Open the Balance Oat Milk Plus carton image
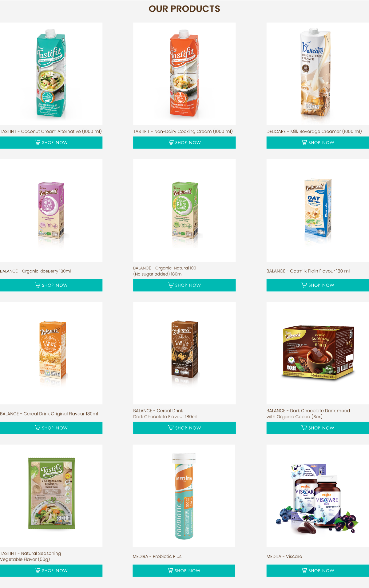Viewport: 369px width, 588px height. tap(318, 210)
